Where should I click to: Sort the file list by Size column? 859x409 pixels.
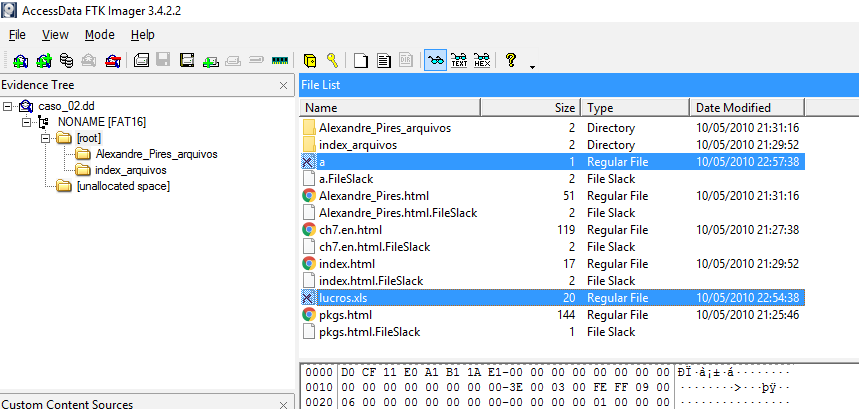(x=531, y=107)
